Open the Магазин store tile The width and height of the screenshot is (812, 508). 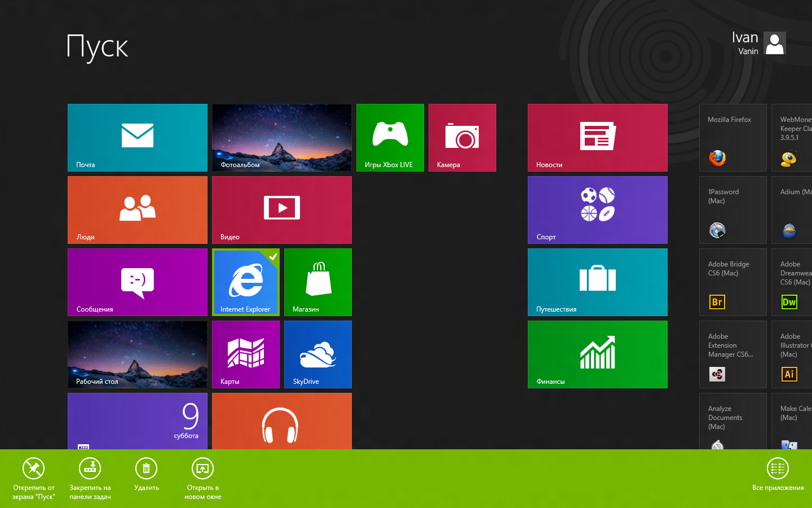[318, 282]
